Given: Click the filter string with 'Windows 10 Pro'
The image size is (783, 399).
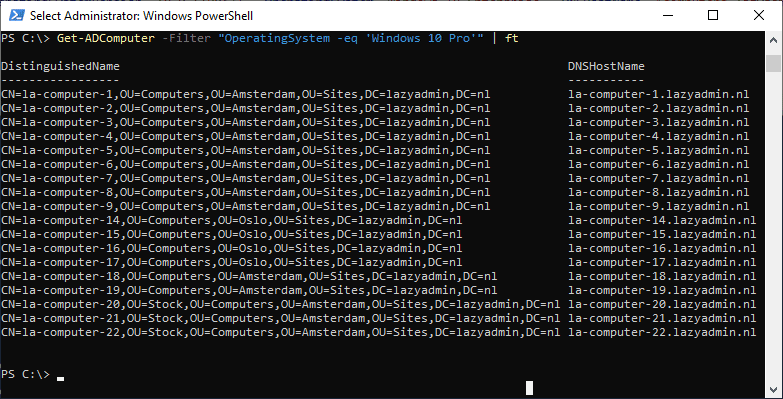Looking at the screenshot, I should [351, 38].
